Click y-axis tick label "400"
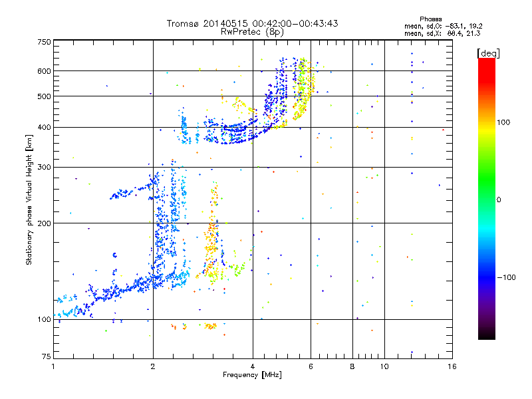This screenshot has width=532, height=399. 45,128
